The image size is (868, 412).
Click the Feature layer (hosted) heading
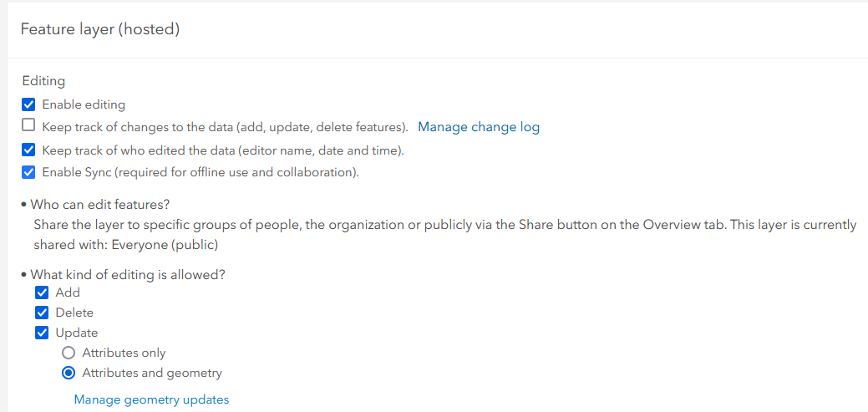(x=100, y=29)
